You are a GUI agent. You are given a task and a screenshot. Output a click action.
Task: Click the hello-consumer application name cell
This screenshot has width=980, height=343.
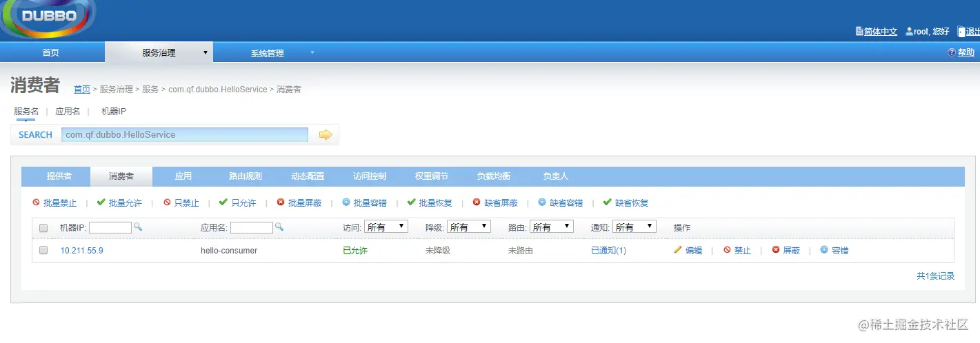coord(229,251)
